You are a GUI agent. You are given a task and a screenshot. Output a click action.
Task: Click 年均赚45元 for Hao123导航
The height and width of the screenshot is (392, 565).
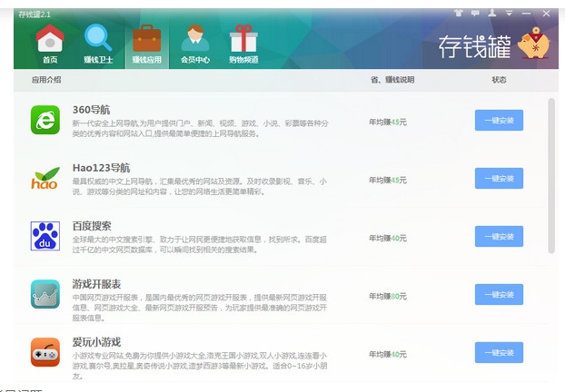click(388, 180)
